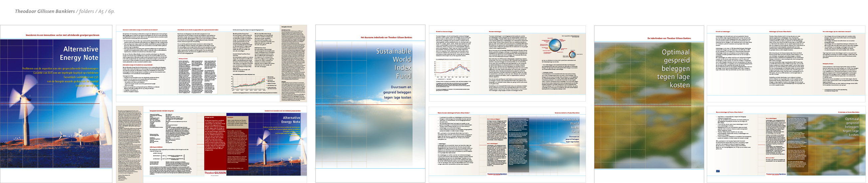This screenshot has width=868, height=183.
Task: Select the large globe graphic in Sustainable spread
Action: tap(554, 45)
